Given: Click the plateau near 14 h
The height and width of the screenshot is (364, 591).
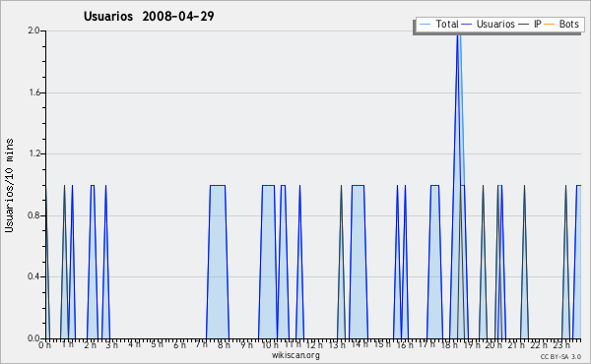Looking at the screenshot, I should [x=359, y=262].
